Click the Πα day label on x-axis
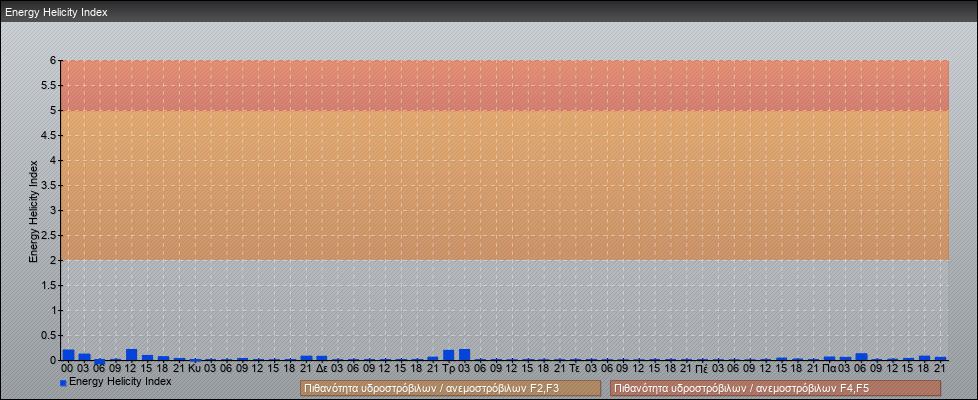Viewport: 978px width, 400px height. click(x=829, y=368)
